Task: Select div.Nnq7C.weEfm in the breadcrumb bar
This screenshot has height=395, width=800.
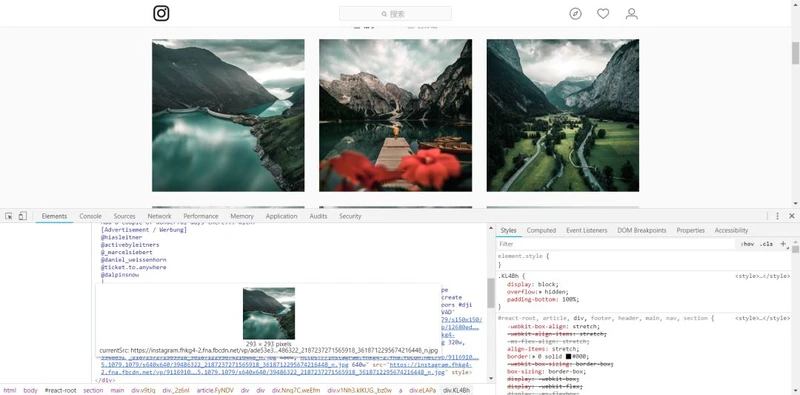Action: [x=296, y=390]
